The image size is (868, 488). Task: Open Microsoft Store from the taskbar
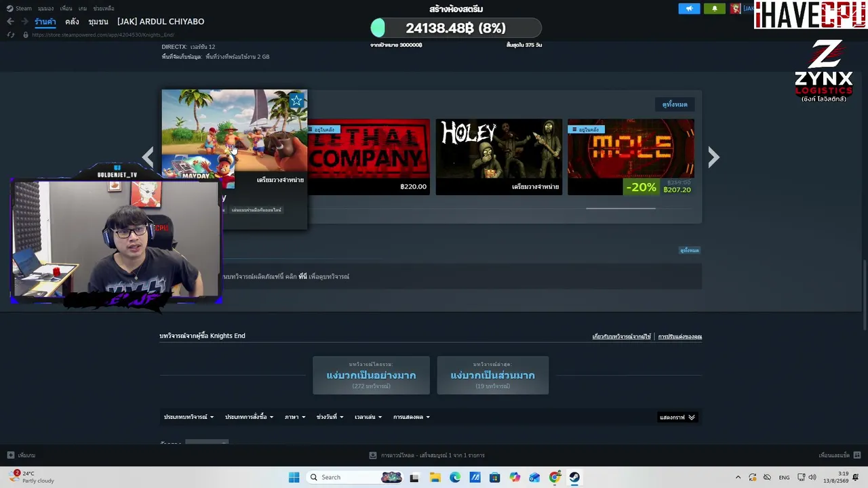[x=495, y=477]
